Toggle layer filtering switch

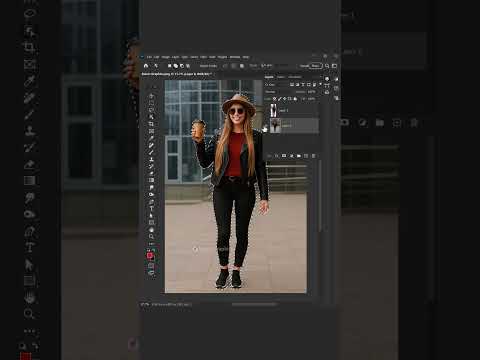[320, 84]
